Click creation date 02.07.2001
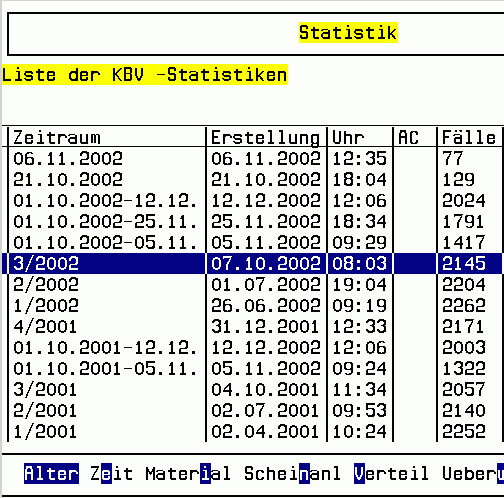The height and width of the screenshot is (498, 504). pyautogui.click(x=266, y=410)
